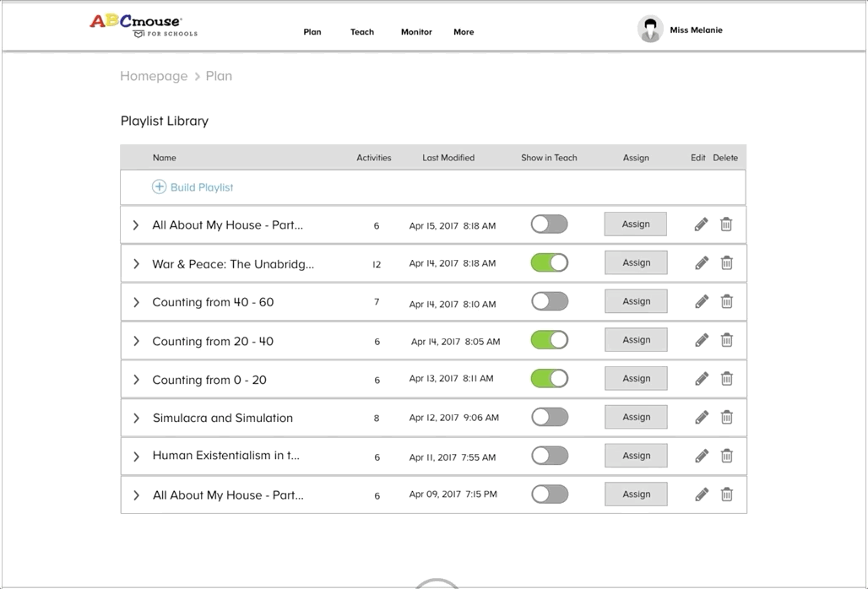The image size is (868, 589).
Task: Edit the Simulacra and Simulation playlist
Action: pyautogui.click(x=702, y=417)
